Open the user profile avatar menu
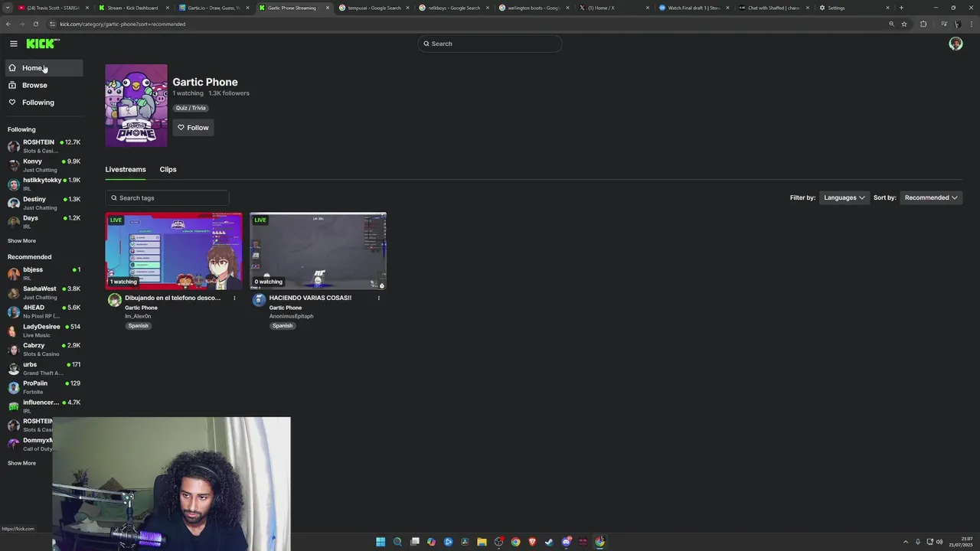Image resolution: width=980 pixels, height=551 pixels. (955, 44)
